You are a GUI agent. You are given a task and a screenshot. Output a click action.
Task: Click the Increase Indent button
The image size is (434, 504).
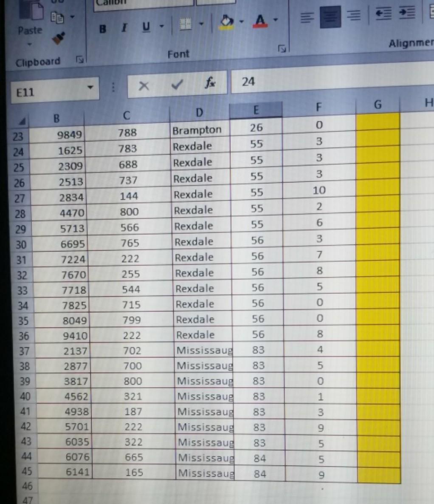(406, 13)
